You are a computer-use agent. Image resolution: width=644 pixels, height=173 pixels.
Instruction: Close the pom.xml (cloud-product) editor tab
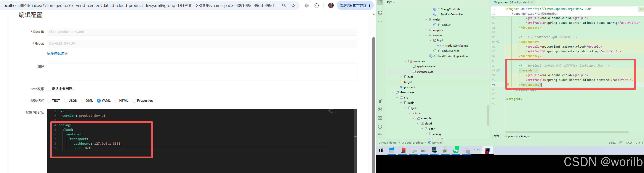(x=532, y=2)
